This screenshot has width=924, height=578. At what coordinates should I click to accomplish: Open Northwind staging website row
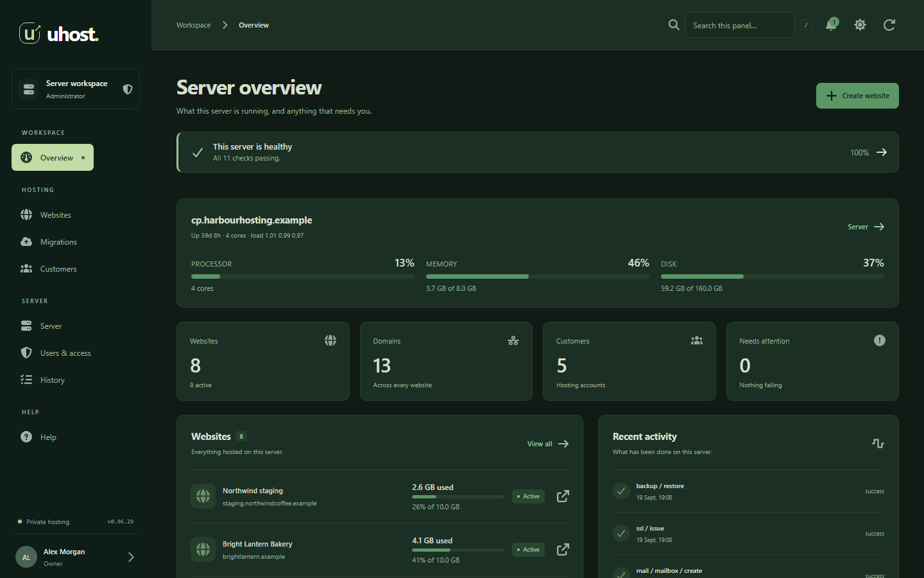(x=380, y=496)
